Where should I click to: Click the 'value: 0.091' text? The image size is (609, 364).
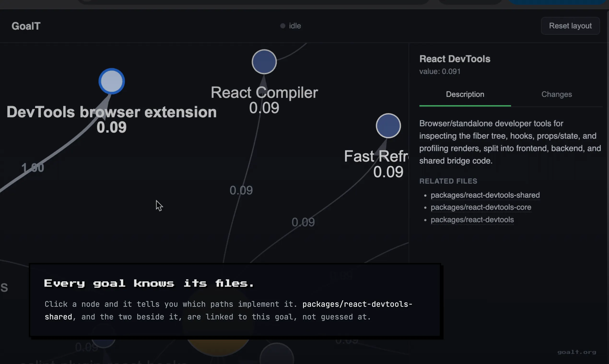(x=440, y=71)
